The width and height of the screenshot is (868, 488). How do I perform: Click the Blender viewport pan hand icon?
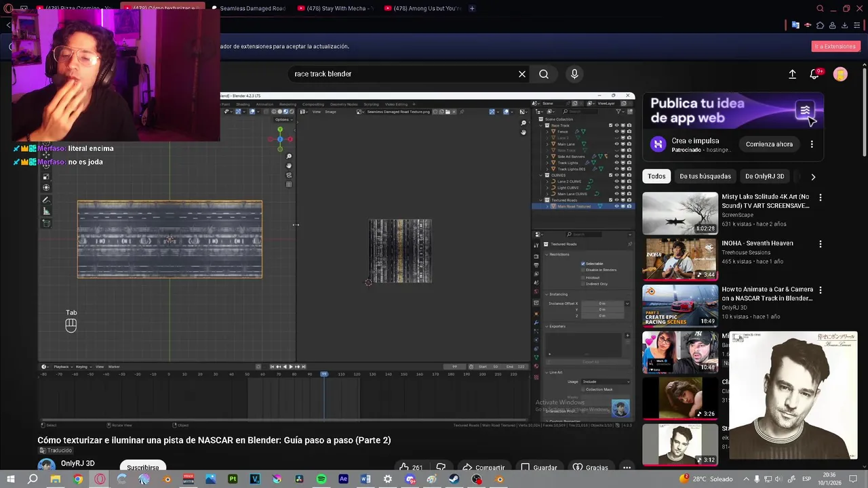click(289, 165)
